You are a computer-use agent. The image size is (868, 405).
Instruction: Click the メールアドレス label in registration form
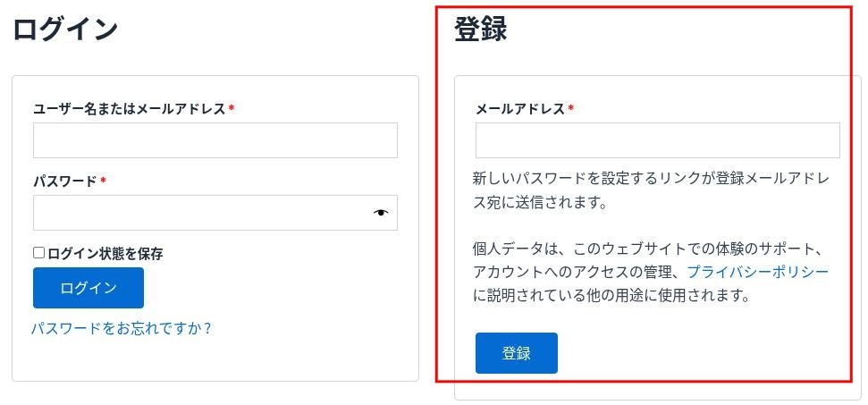point(519,109)
